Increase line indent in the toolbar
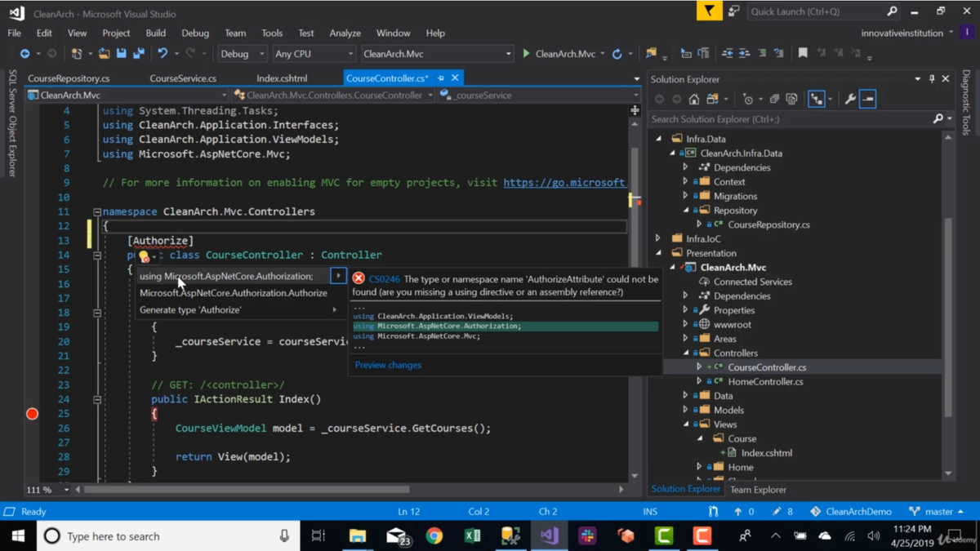This screenshot has height=551, width=980. [x=744, y=54]
